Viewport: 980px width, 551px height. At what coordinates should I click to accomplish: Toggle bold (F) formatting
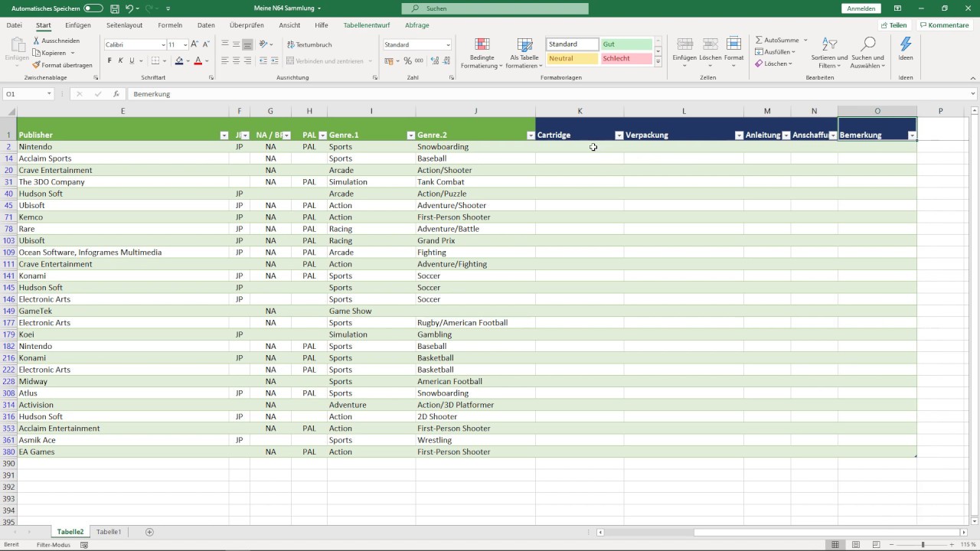point(109,60)
